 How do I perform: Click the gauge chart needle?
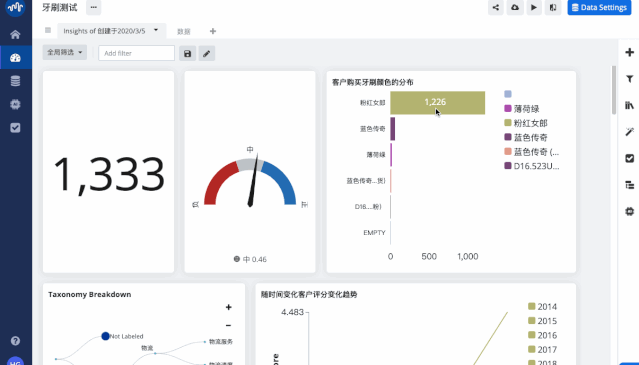coord(253,180)
